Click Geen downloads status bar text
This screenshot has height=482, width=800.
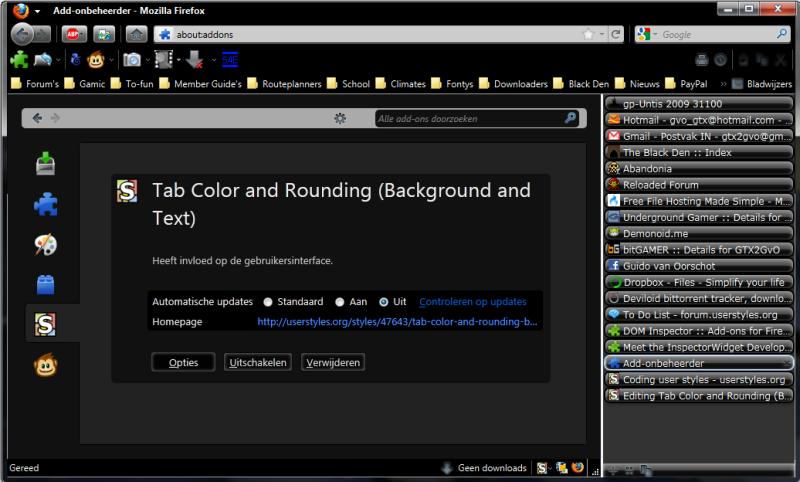492,468
